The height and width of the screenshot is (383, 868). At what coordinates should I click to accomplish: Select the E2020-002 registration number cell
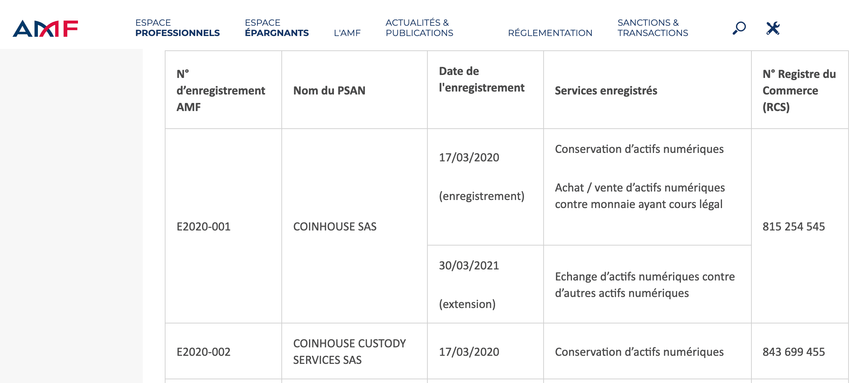click(x=203, y=352)
